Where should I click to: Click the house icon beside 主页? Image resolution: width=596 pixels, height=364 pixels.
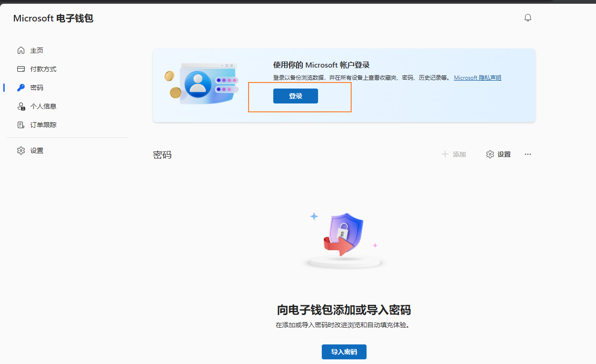(x=21, y=50)
